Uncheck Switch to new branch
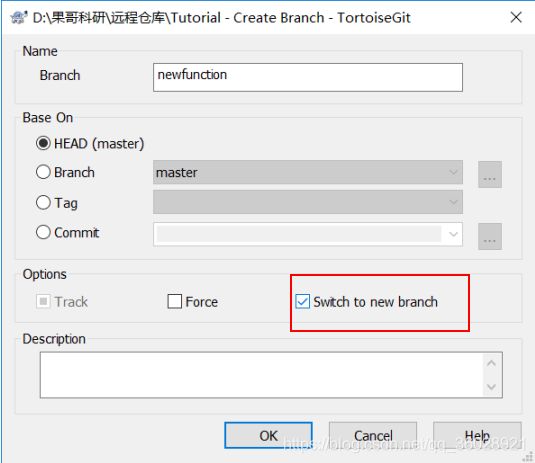 pos(303,302)
